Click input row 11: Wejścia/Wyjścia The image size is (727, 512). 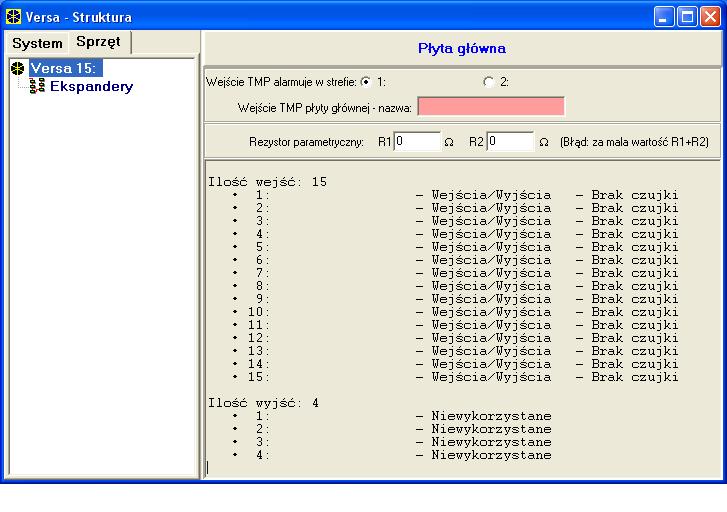click(x=491, y=325)
